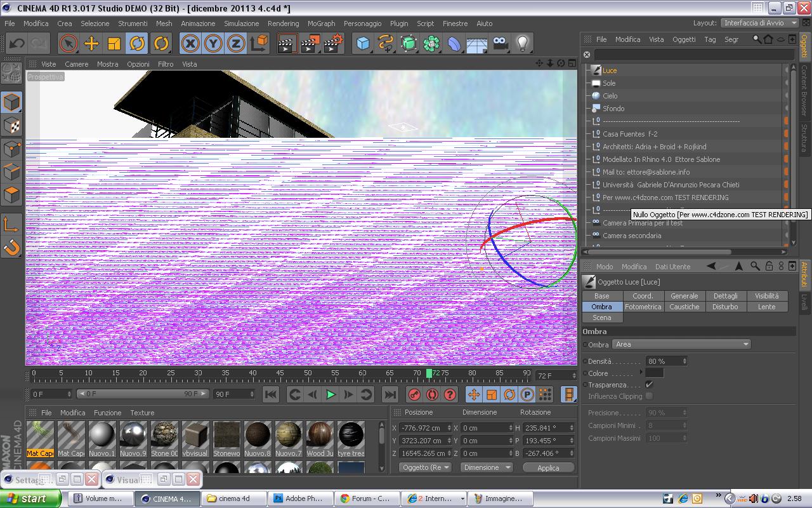Viewport: 812px width, 508px height.
Task: Enable Axis mode in left sidebar
Action: click(x=12, y=224)
